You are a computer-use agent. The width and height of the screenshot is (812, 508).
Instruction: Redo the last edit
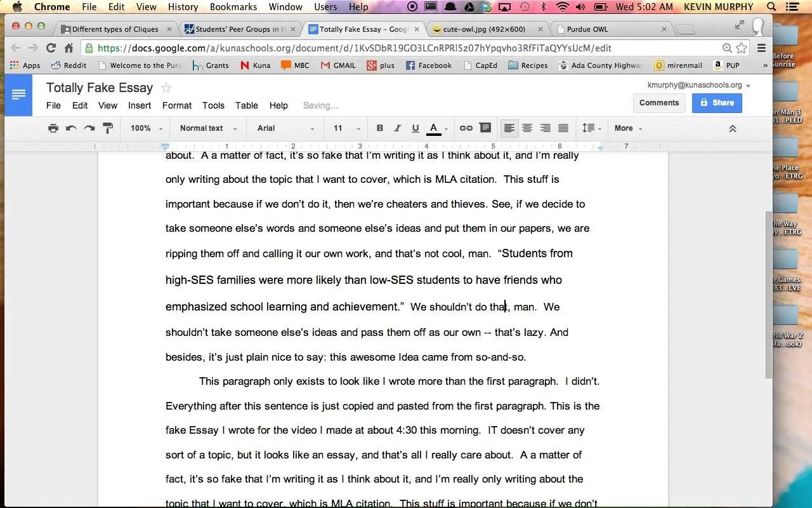coord(89,128)
